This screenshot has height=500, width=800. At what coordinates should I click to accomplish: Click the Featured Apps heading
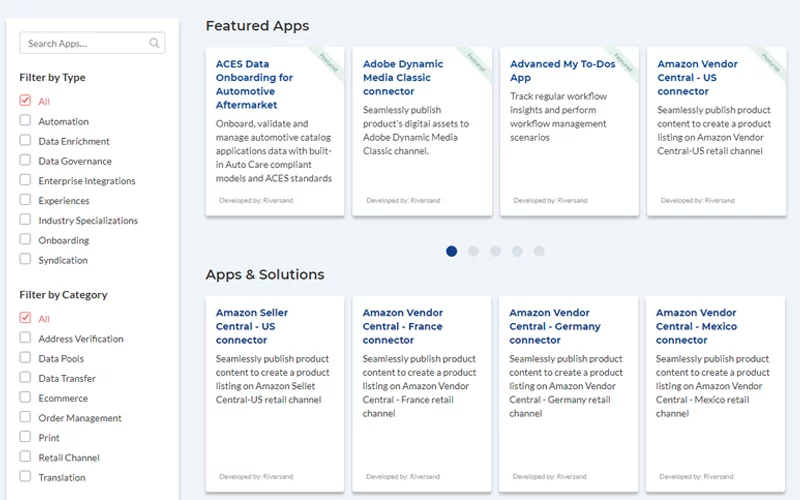[x=257, y=26]
